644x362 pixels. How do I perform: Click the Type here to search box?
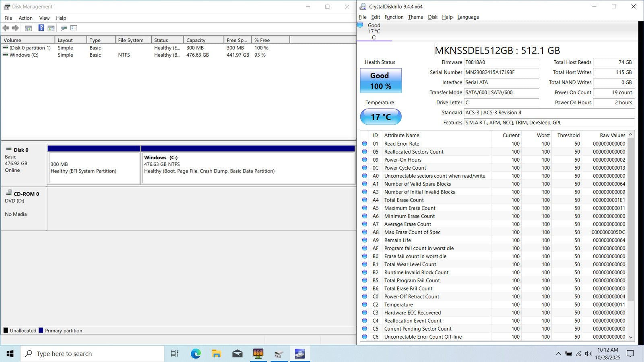click(93, 354)
